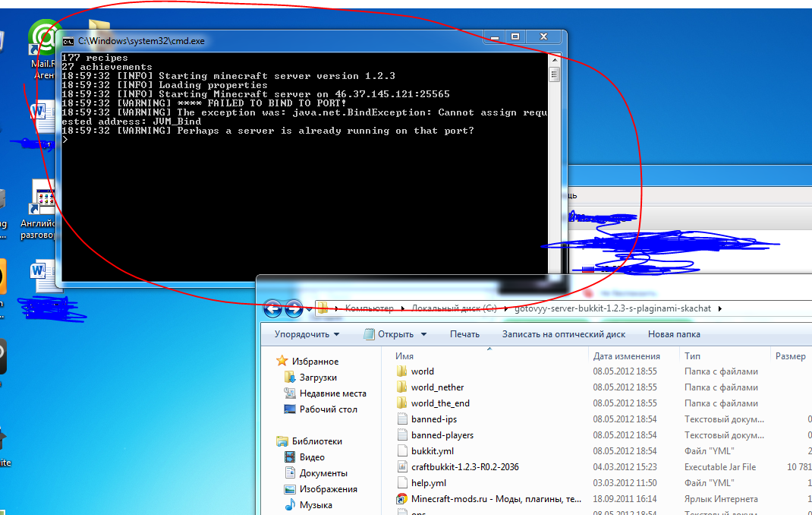Open the Упорядочить dropdown menu

[307, 334]
